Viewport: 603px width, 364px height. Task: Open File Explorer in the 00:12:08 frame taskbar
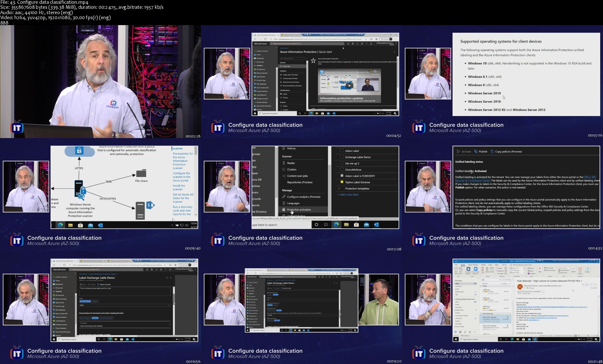click(x=346, y=225)
